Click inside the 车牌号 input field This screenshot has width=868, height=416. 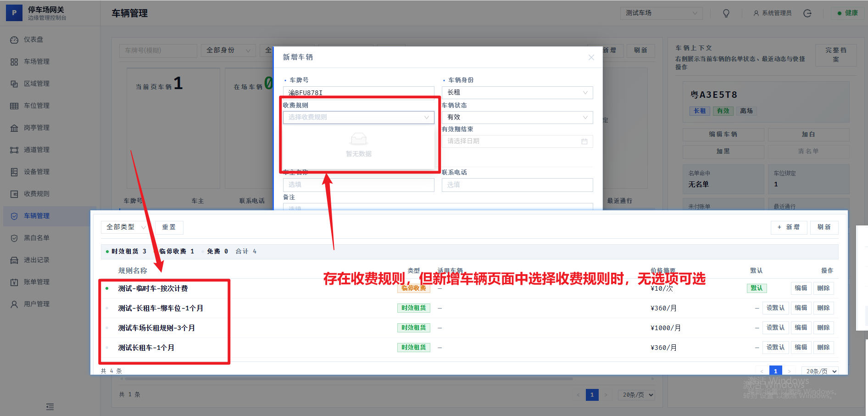click(358, 92)
